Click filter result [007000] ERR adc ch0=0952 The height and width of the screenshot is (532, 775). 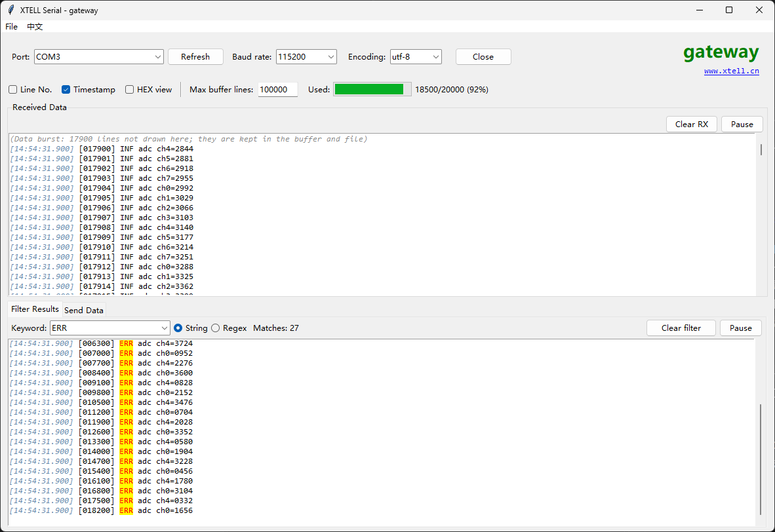click(x=102, y=353)
